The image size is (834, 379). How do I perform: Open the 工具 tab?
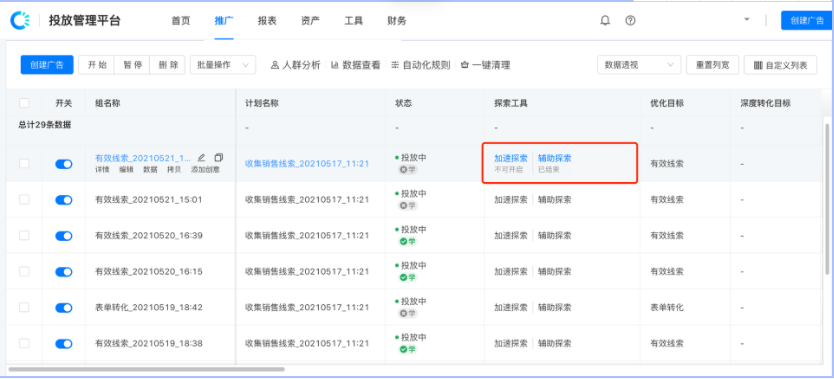coord(354,21)
